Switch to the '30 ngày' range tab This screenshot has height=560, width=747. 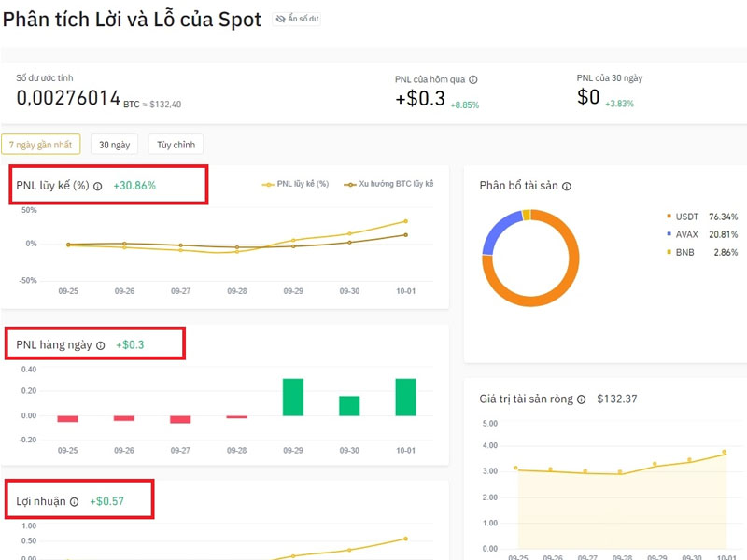pyautogui.click(x=114, y=145)
